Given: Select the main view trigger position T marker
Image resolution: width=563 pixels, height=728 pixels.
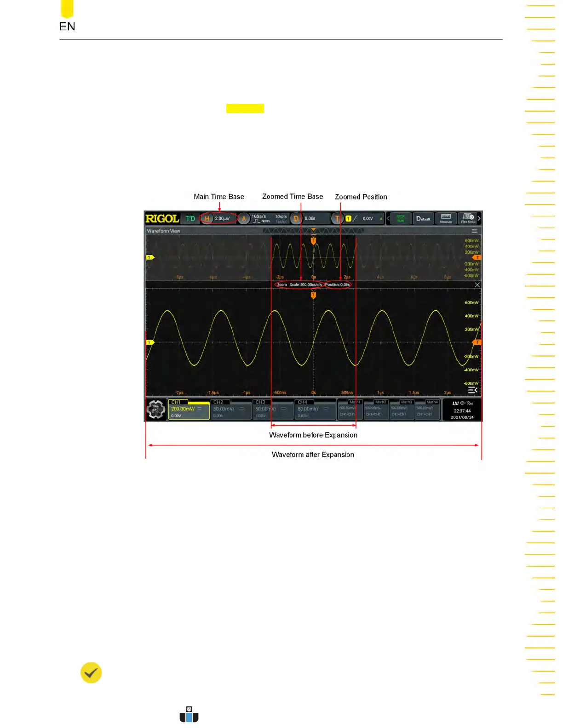Looking at the screenshot, I should (313, 240).
